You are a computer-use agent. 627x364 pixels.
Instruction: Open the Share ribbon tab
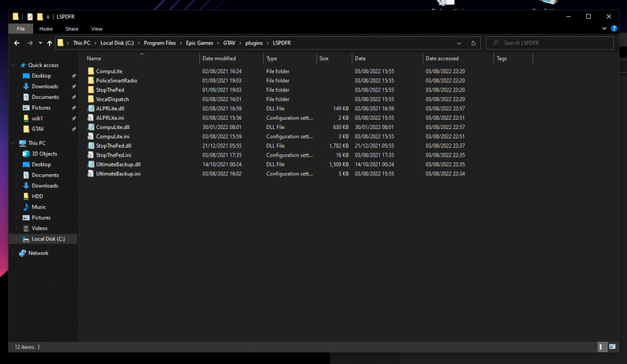[72, 29]
